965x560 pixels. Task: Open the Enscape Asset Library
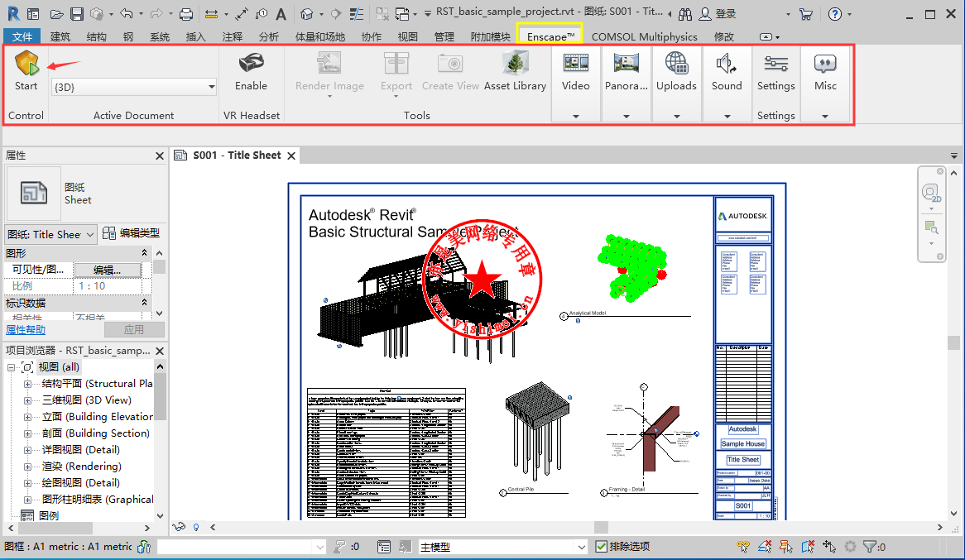pos(515,71)
